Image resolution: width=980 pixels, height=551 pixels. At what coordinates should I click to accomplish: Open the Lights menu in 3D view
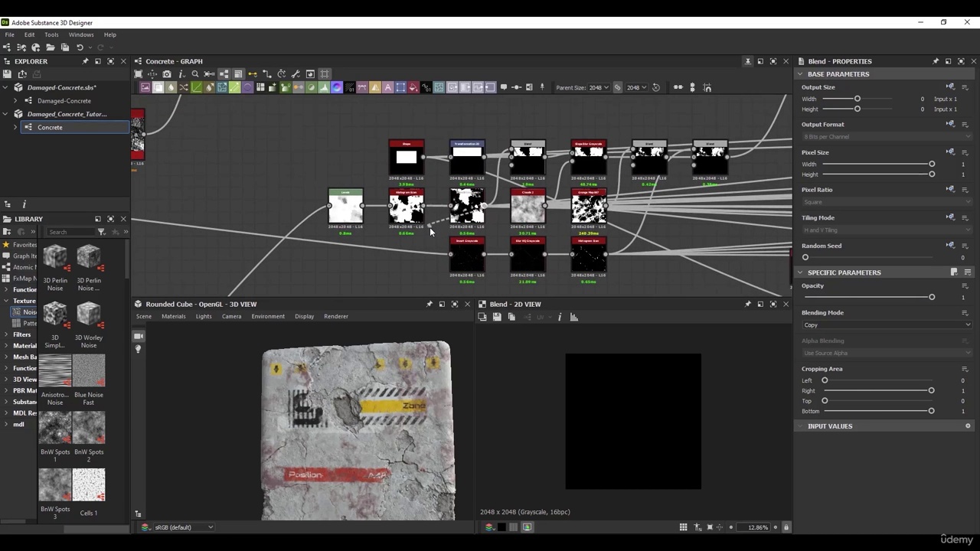(x=204, y=317)
